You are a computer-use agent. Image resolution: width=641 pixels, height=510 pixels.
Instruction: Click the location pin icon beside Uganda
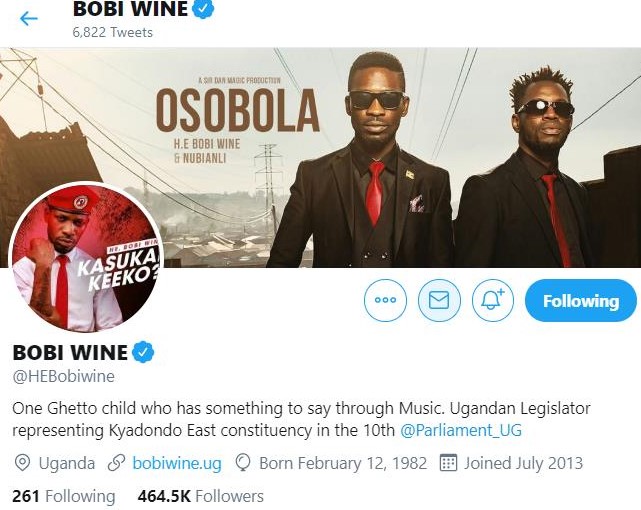[23, 464]
